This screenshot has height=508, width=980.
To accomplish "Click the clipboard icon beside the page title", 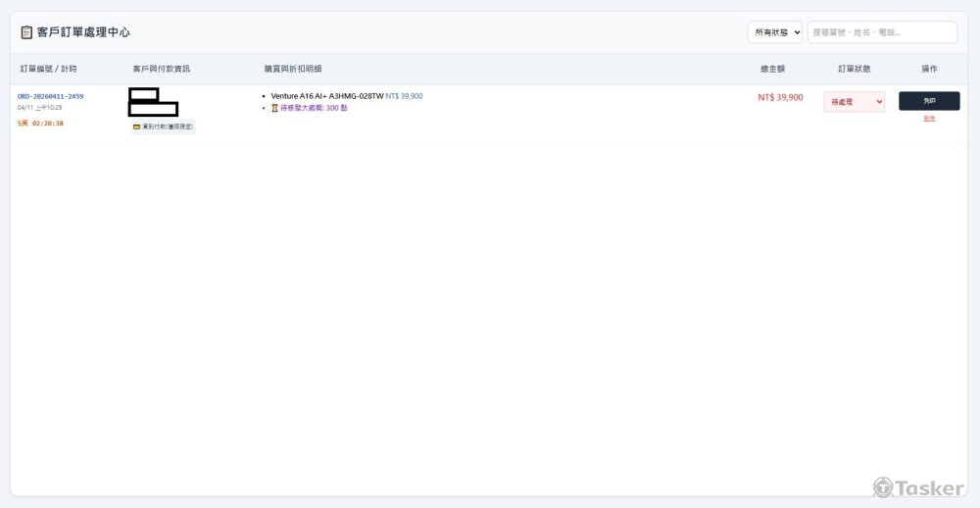I will [26, 32].
